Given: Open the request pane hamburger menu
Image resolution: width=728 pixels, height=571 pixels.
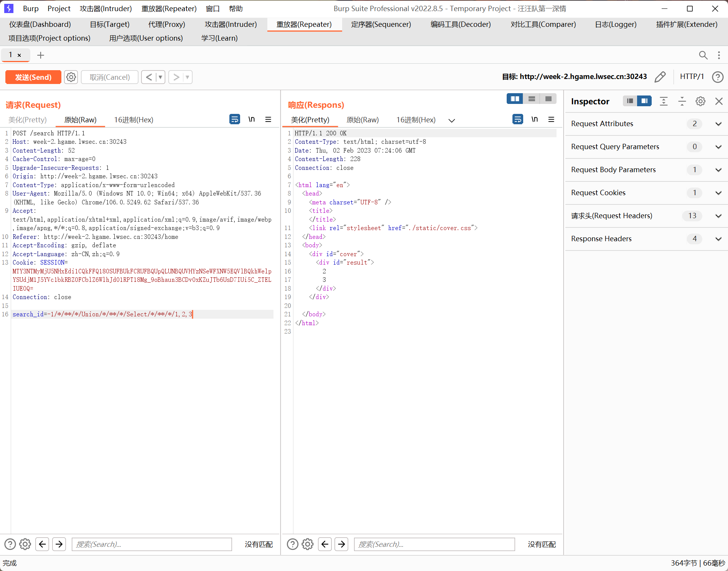Looking at the screenshot, I should 268,119.
